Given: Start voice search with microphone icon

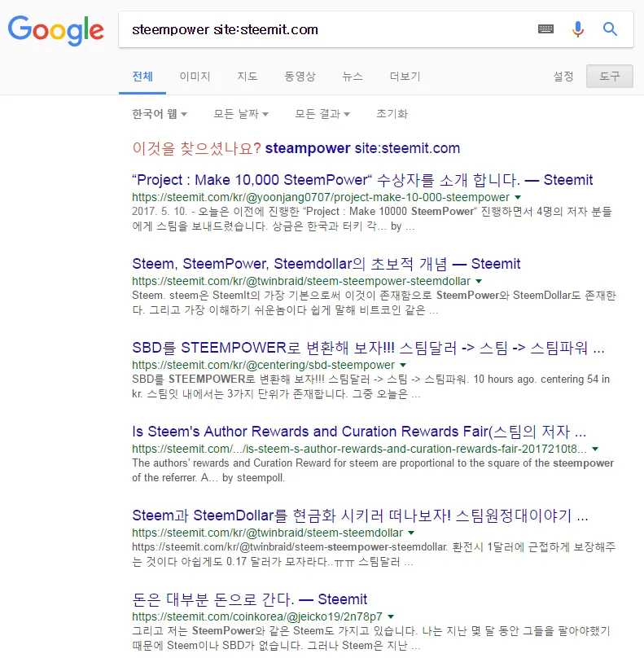Looking at the screenshot, I should pyautogui.click(x=578, y=29).
